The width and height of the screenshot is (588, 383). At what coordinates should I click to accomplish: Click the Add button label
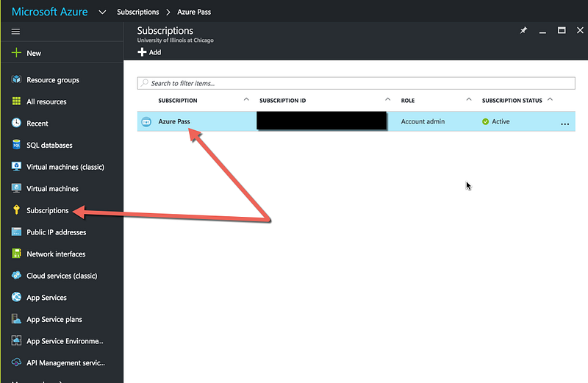[x=155, y=52]
